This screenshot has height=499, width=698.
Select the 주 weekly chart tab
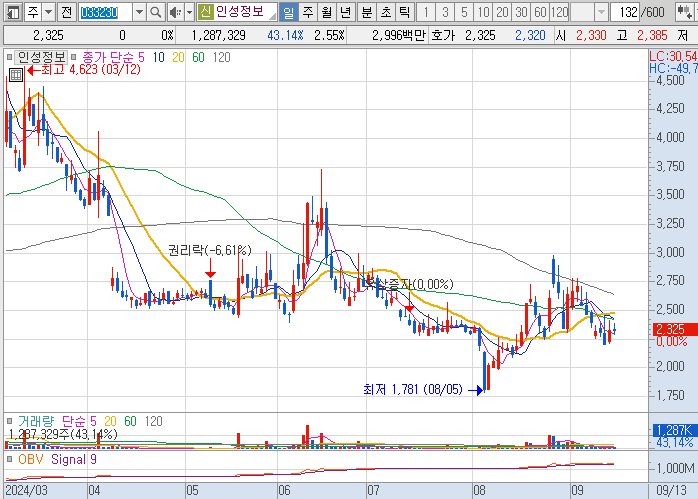pyautogui.click(x=308, y=12)
